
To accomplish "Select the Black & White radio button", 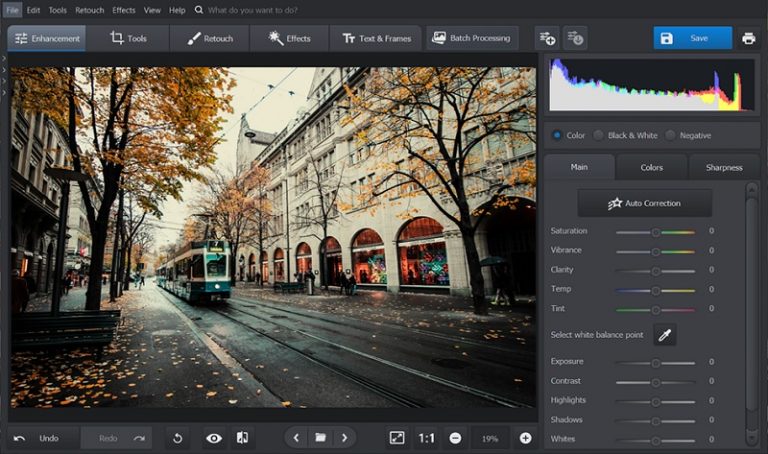I will 599,135.
